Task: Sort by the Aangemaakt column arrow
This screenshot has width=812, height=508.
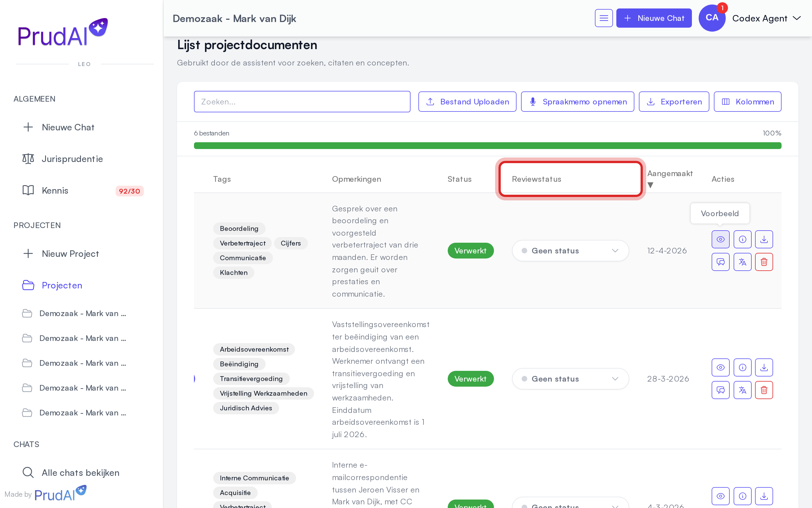Action: point(650,185)
